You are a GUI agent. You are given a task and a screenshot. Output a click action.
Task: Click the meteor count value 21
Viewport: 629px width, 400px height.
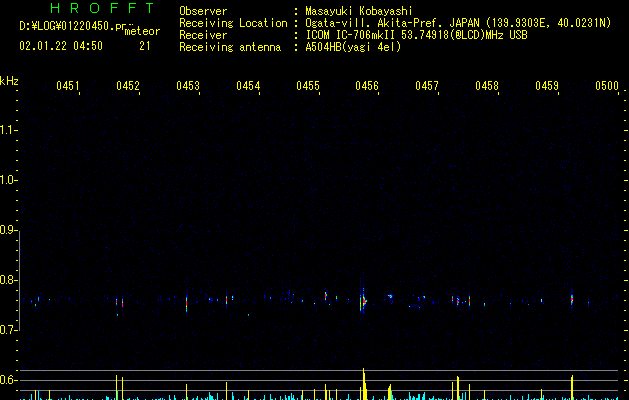[145, 46]
